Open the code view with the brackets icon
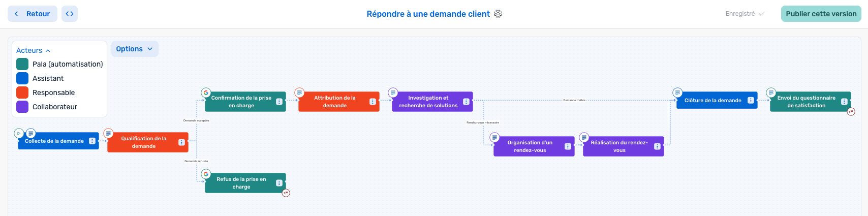Screen dimensions: 868x216 pos(70,14)
